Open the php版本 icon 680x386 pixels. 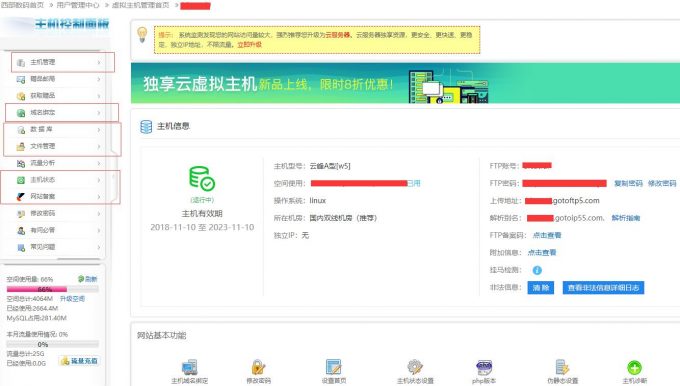tap(484, 367)
